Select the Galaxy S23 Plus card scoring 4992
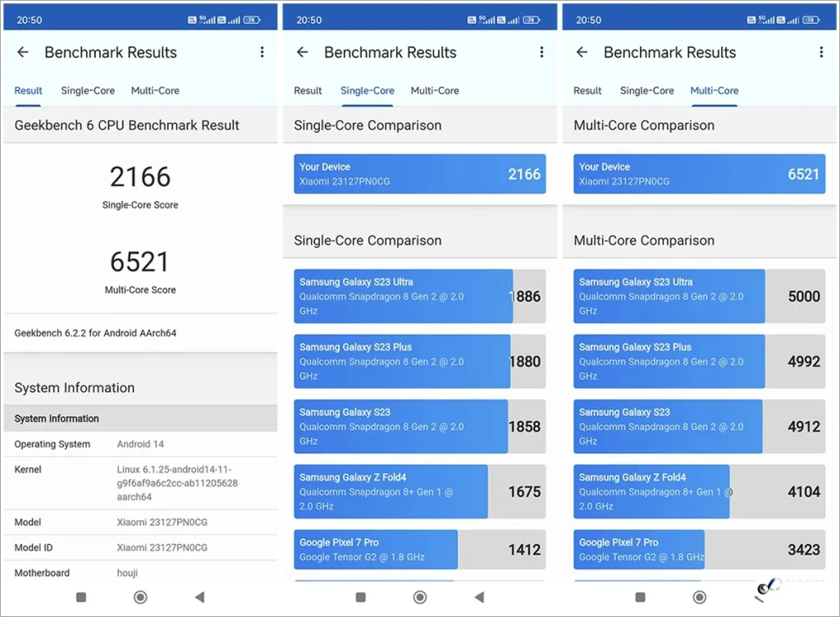 (x=700, y=362)
